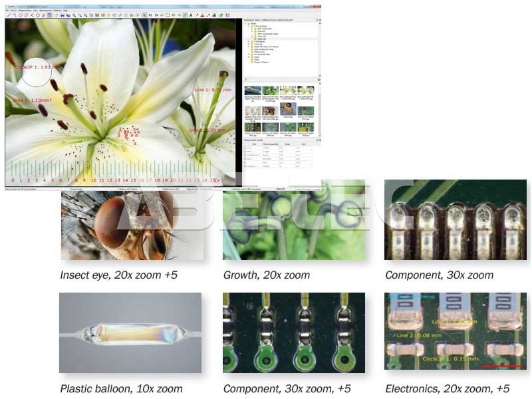
Task: Collapse the root folder in tree
Action: [246, 23]
